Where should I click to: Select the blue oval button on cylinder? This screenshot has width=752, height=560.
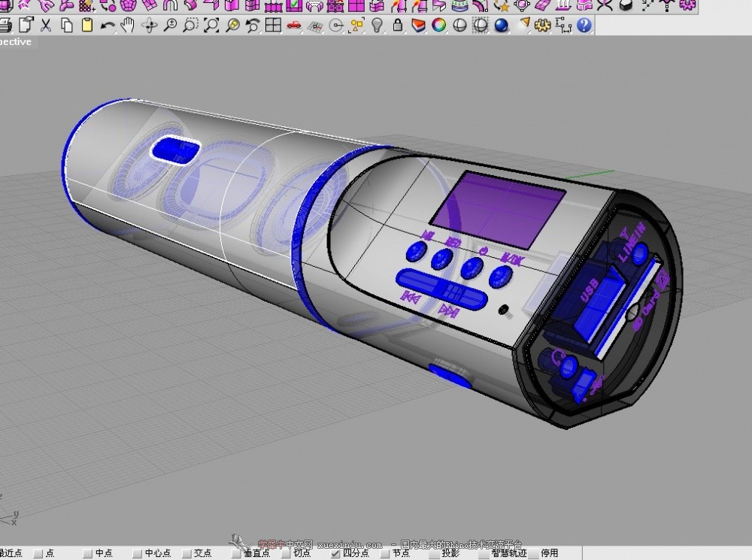tap(175, 150)
